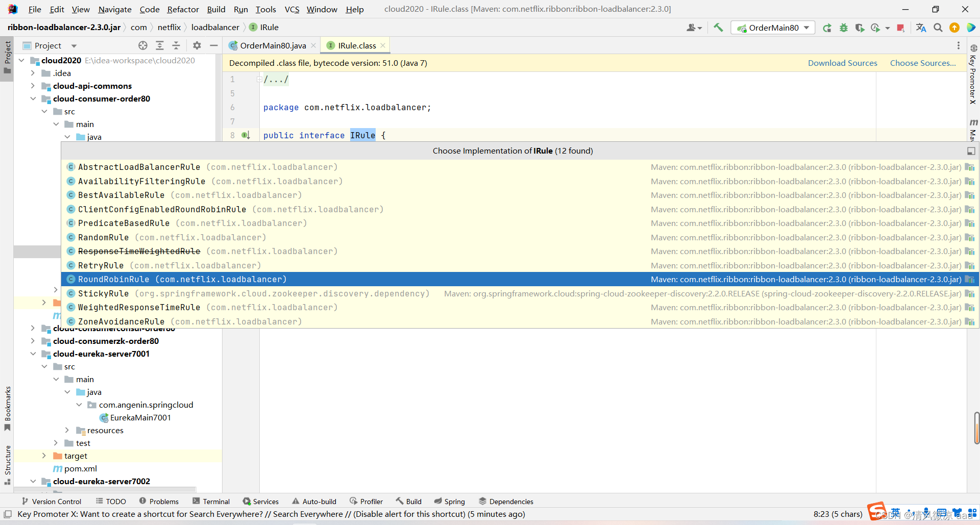Open user account icon in toolbar

click(x=694, y=28)
